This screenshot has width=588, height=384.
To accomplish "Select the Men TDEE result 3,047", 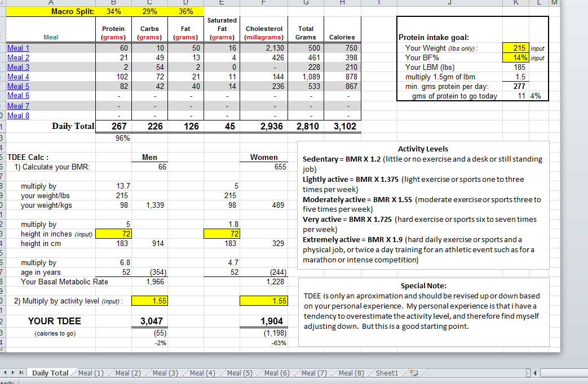I will coord(149,321).
